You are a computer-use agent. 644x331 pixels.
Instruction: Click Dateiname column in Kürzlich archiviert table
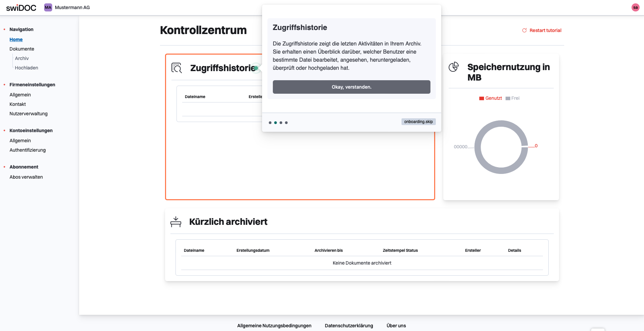pyautogui.click(x=194, y=250)
